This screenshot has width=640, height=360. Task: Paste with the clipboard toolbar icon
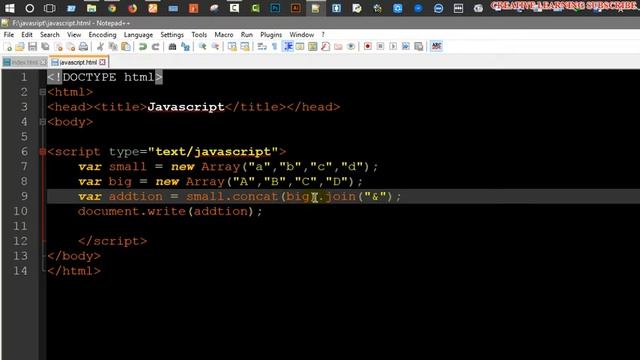(x=126, y=47)
